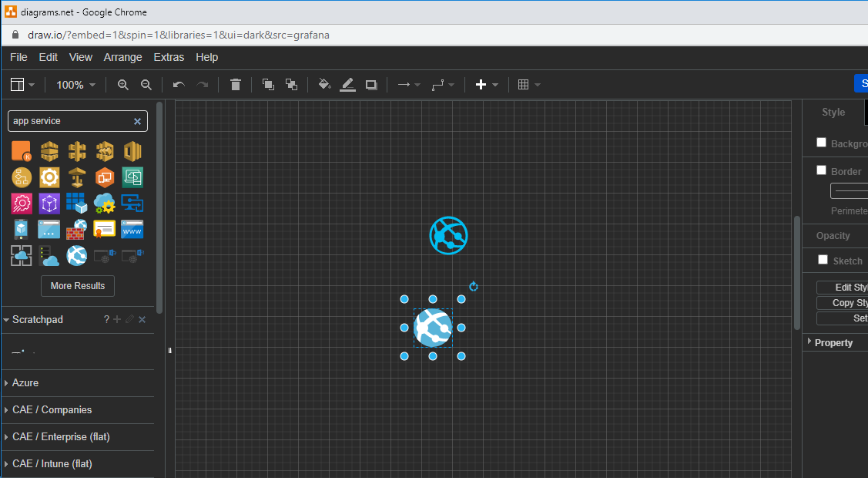Viewport: 868px width, 478px height.
Task: Open the Shadow toggle icon in the toolbar
Action: (x=370, y=85)
